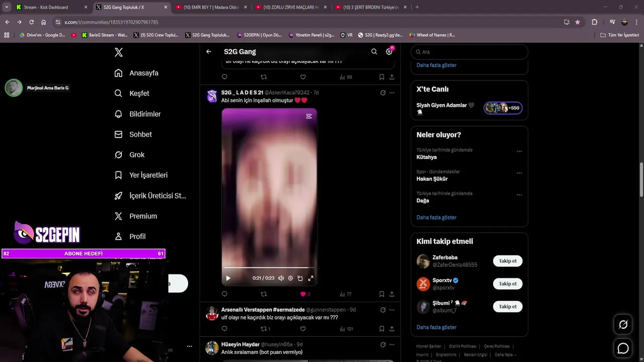Toggle picture-in-picture for video
644x362 pixels.
point(300,278)
